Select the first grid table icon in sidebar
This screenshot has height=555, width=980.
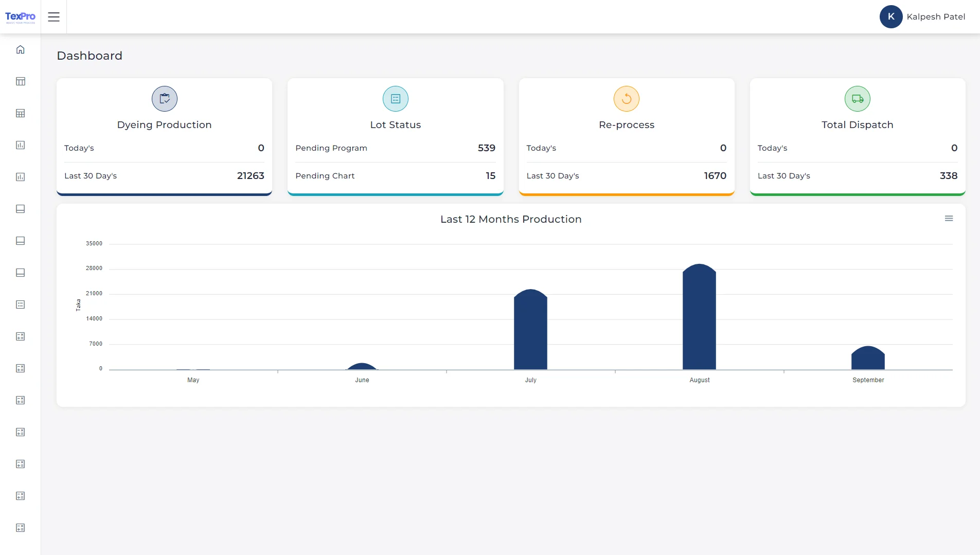click(20, 81)
